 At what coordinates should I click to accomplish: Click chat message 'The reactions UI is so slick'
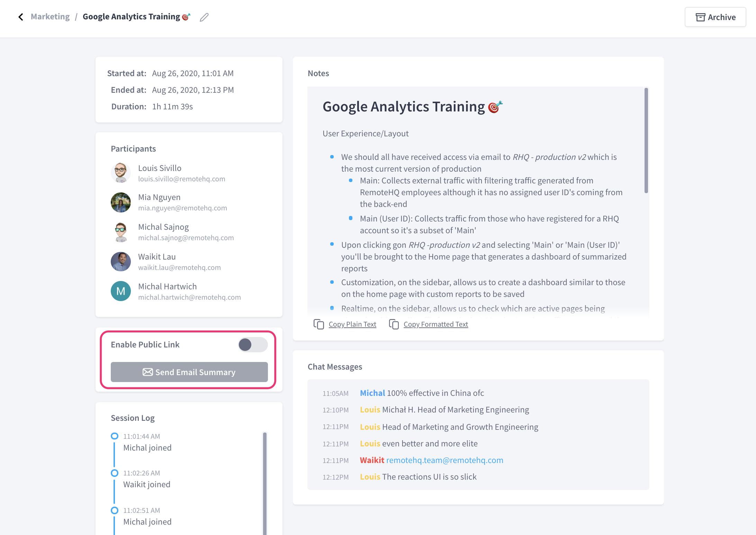430,477
